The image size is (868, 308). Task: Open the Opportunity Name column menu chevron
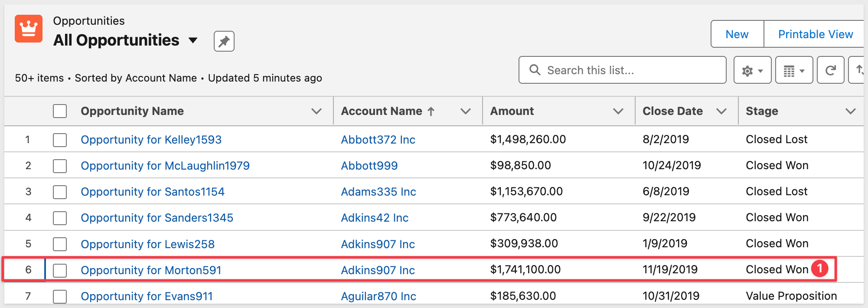coord(317,111)
